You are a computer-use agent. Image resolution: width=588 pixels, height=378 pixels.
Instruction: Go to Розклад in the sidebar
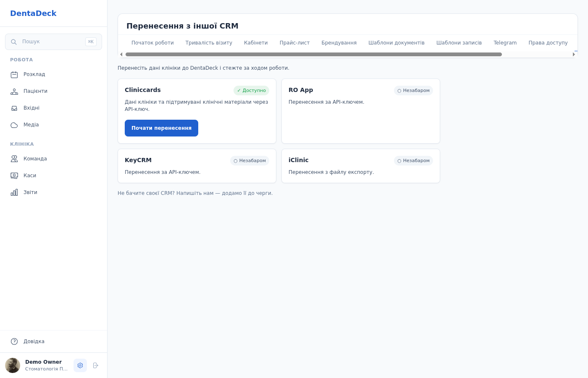click(x=53, y=74)
